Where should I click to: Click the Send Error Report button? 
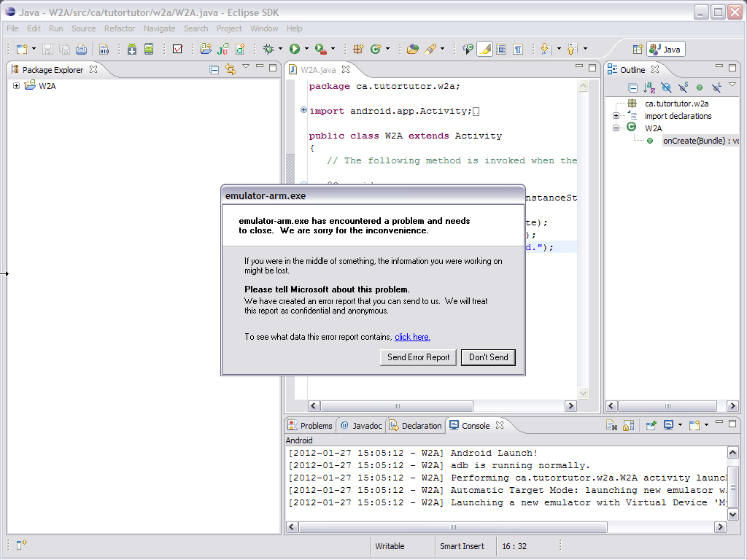[x=418, y=357]
